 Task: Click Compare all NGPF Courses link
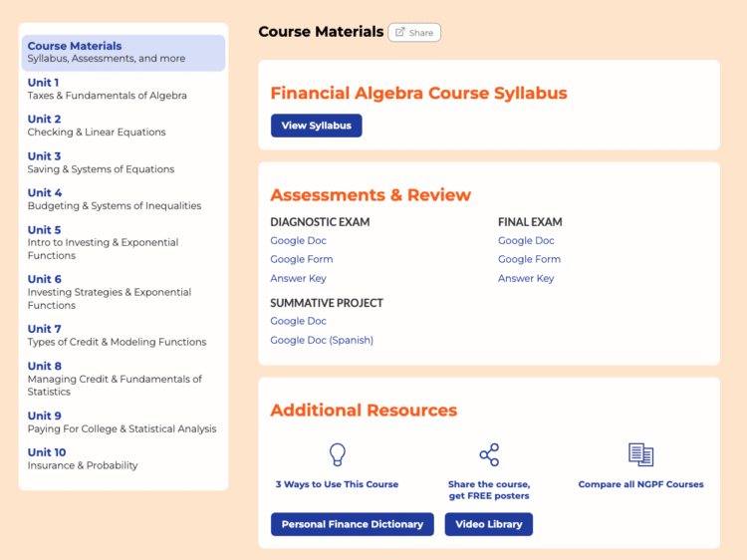(640, 484)
